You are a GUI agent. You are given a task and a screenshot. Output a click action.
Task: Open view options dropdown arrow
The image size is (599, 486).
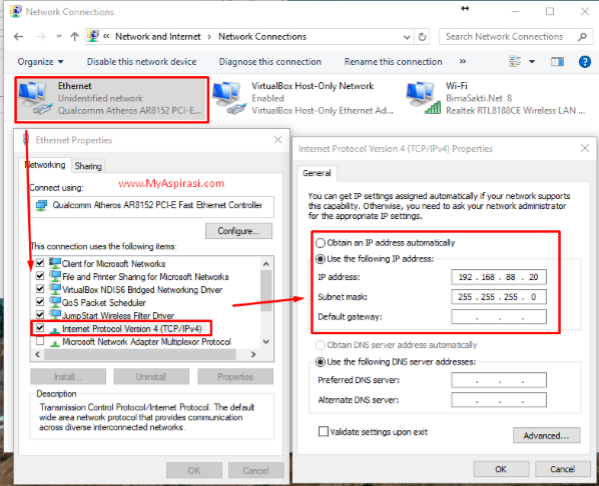point(532,62)
